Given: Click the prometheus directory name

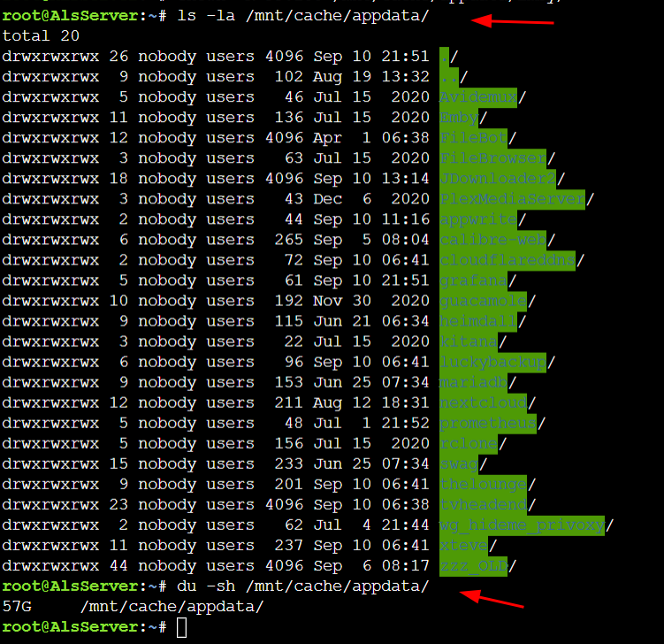Looking at the screenshot, I should click(488, 423).
